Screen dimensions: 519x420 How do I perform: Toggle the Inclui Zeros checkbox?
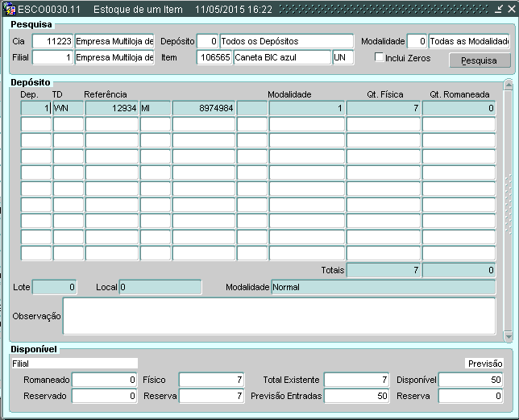pyautogui.click(x=379, y=57)
